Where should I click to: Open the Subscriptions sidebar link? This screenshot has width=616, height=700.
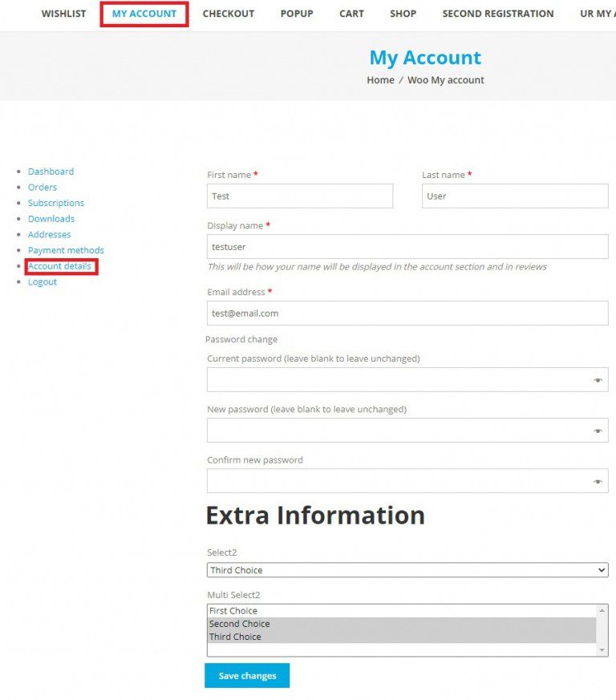(x=56, y=203)
